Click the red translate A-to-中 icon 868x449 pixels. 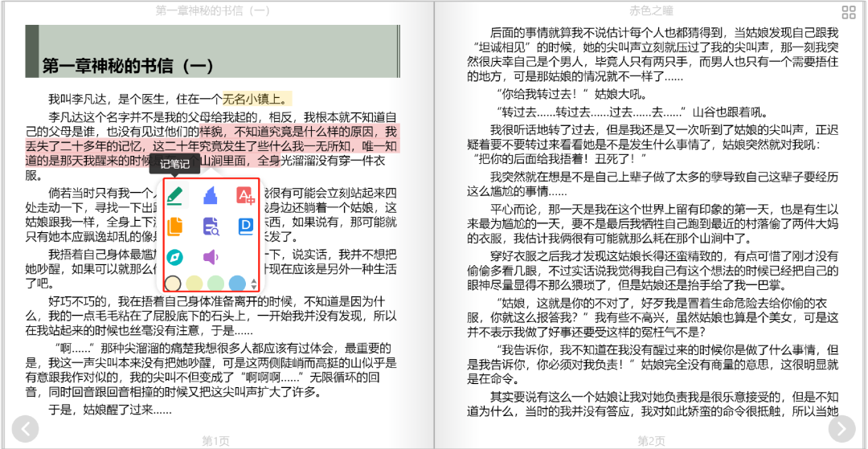(x=245, y=196)
